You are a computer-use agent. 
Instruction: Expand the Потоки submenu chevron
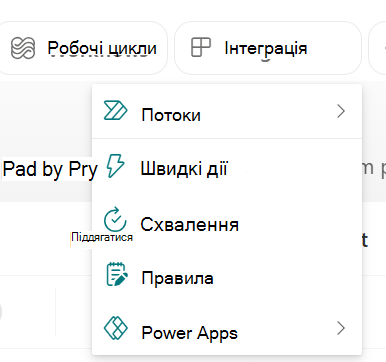point(341,111)
